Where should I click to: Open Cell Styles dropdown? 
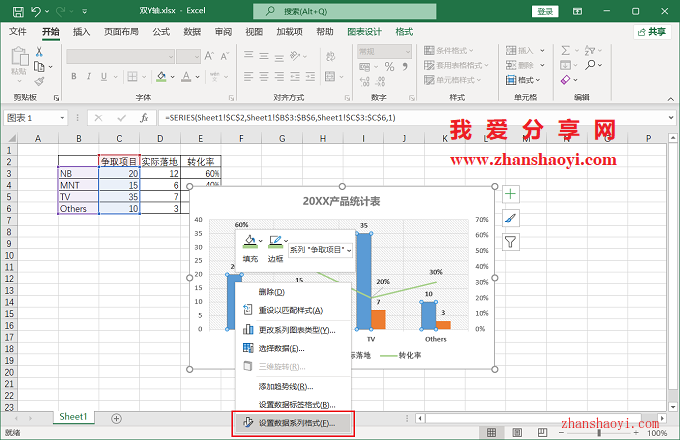pos(453,80)
